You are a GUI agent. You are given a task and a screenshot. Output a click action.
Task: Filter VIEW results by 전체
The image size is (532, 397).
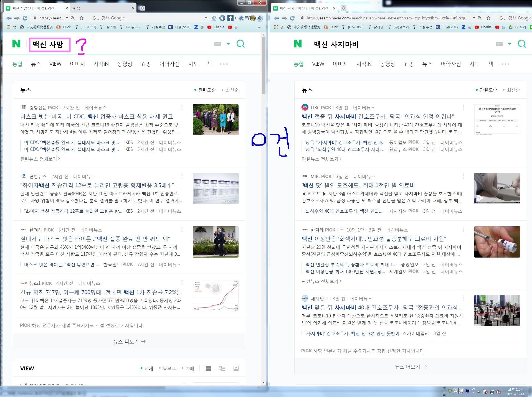[147, 368]
